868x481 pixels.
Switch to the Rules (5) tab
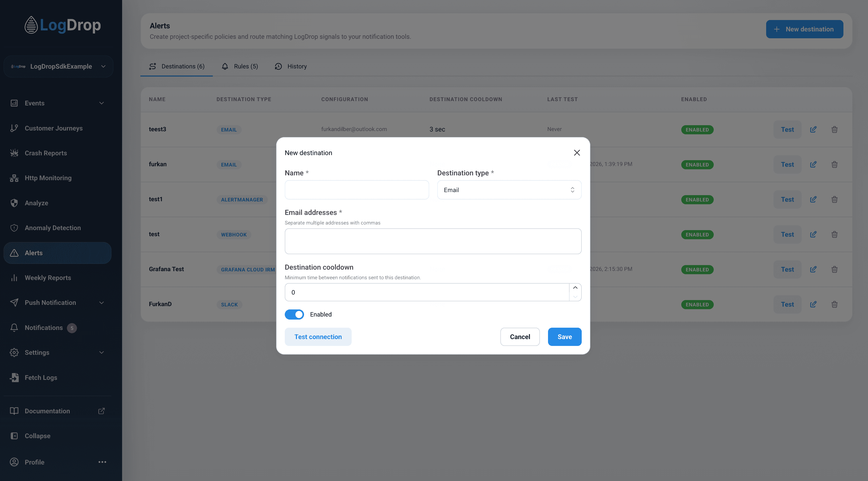coord(240,66)
